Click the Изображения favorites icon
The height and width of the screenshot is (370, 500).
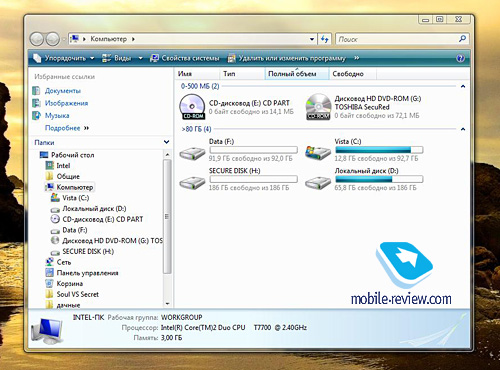(36, 103)
